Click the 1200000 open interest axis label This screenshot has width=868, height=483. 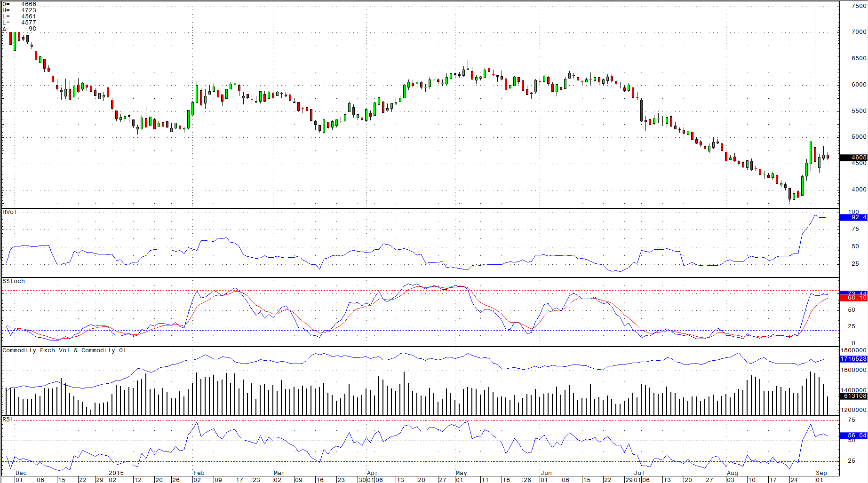pos(853,410)
